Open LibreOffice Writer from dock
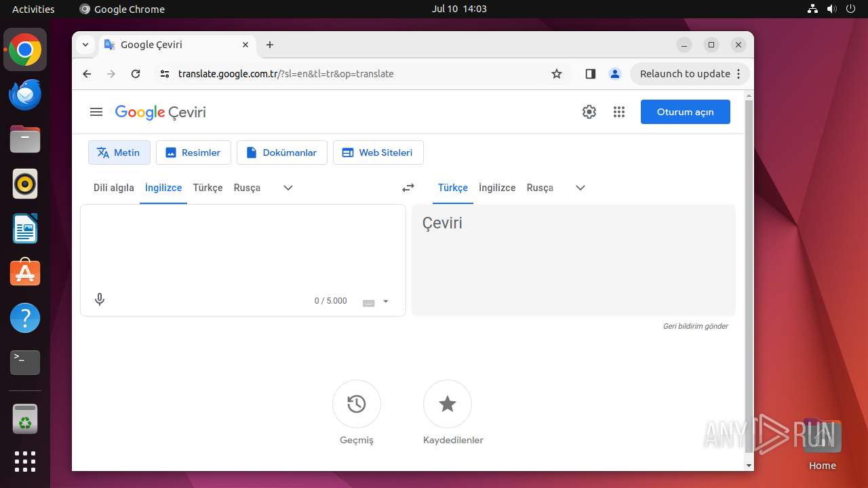868x488 pixels. 25,228
